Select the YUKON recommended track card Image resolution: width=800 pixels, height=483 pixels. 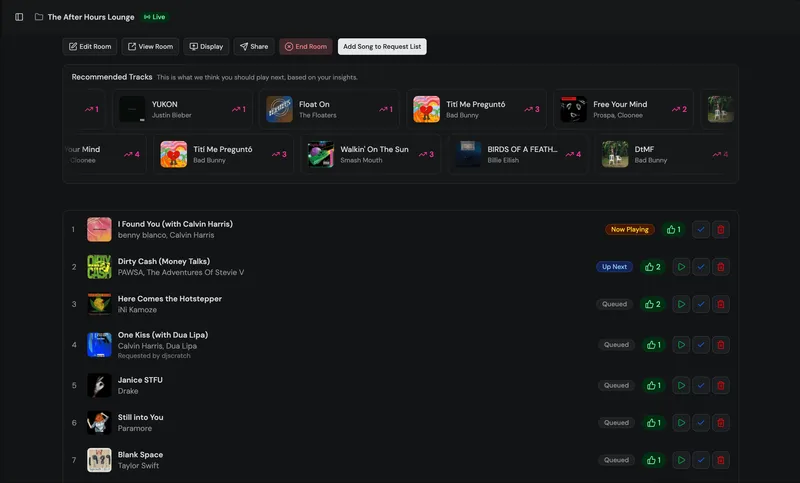coord(183,109)
